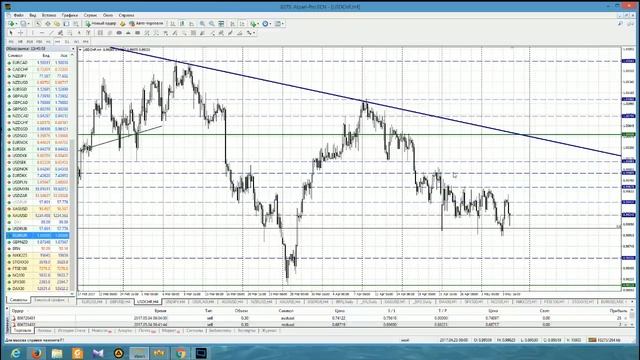
Task: Open the Periods clock dropdown
Action: 267,24
